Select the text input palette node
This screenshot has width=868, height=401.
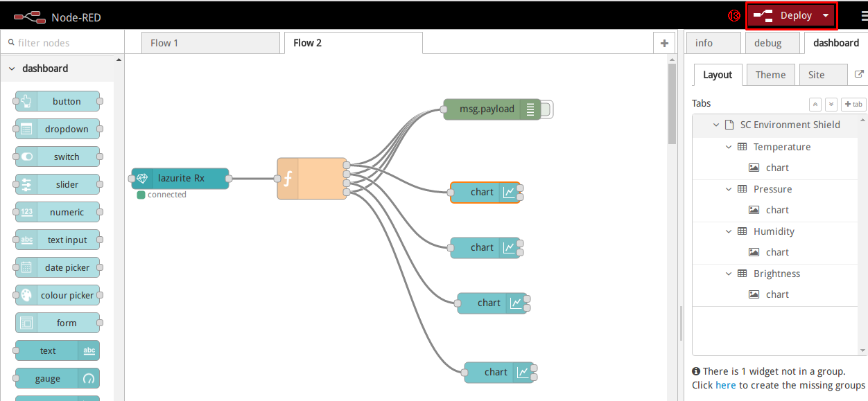tap(58, 240)
